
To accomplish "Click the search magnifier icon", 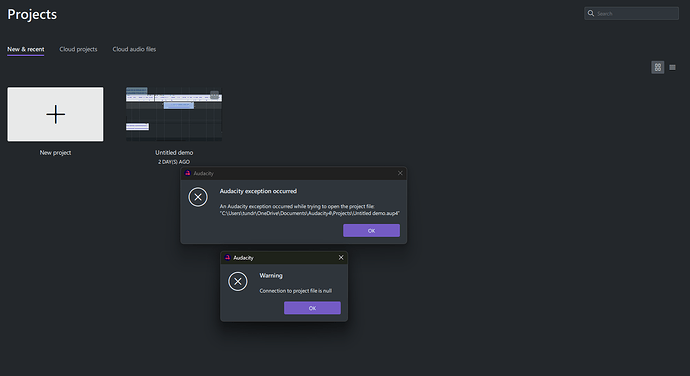I will click(591, 13).
